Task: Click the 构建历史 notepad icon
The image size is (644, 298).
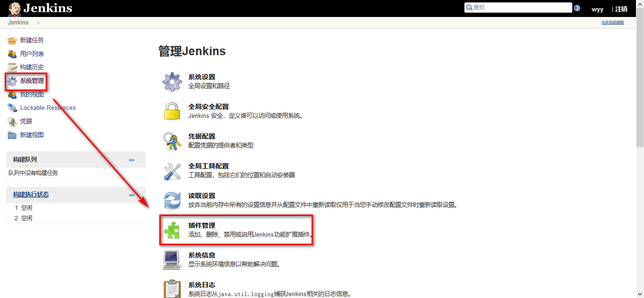Action: coord(12,67)
